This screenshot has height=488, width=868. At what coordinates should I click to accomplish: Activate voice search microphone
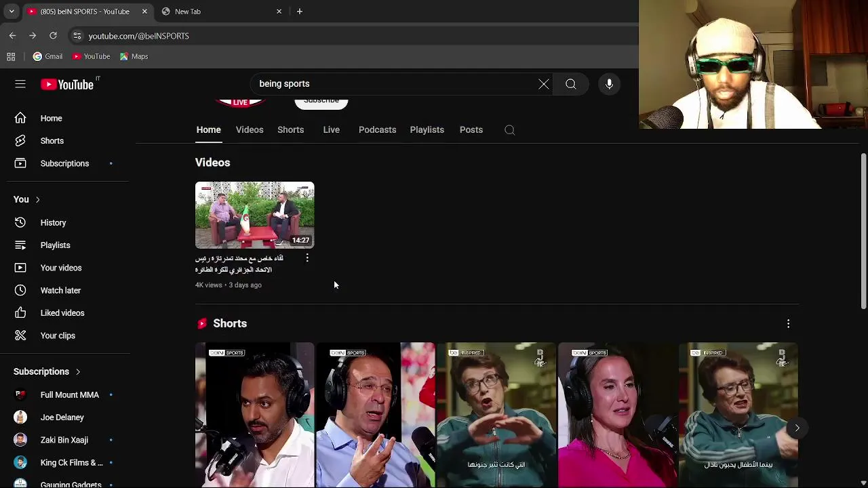point(609,84)
